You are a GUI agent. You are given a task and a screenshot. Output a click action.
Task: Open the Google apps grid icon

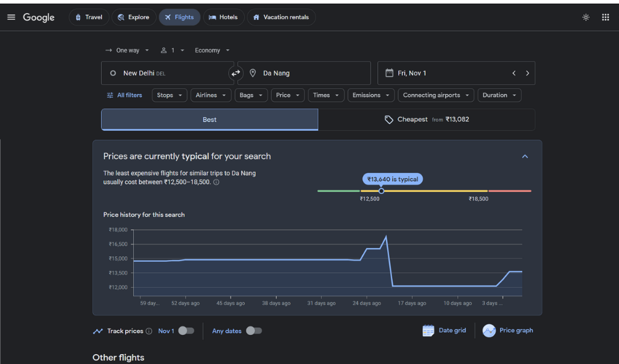point(605,17)
